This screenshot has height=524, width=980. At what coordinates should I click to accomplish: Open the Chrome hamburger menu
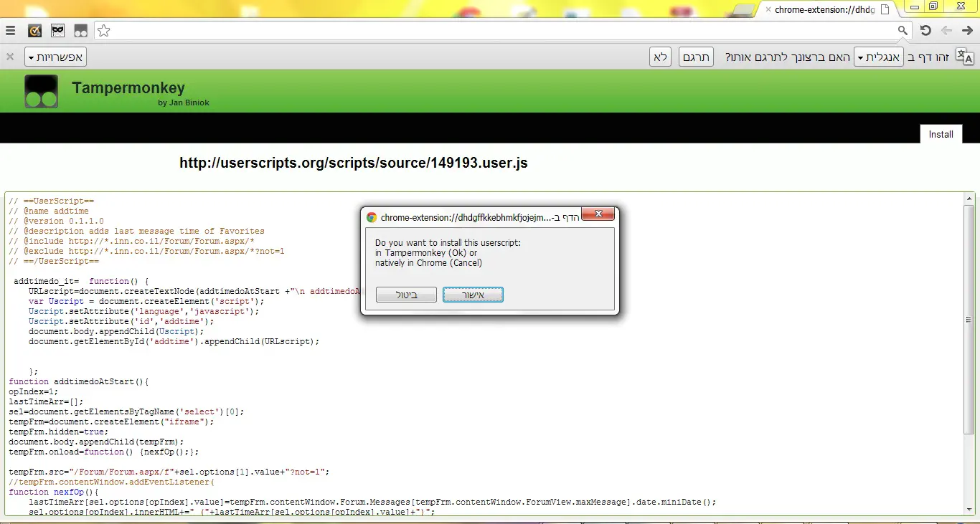10,31
